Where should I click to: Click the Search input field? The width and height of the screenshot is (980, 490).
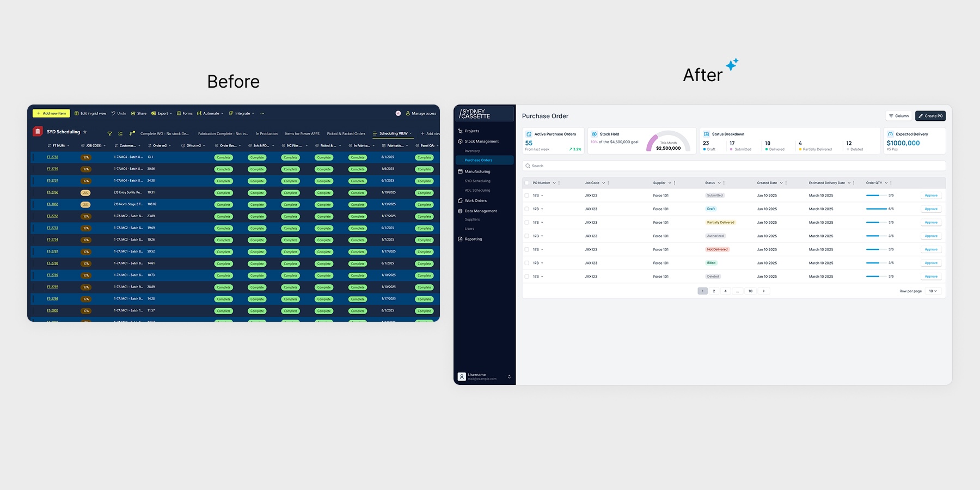point(734,166)
